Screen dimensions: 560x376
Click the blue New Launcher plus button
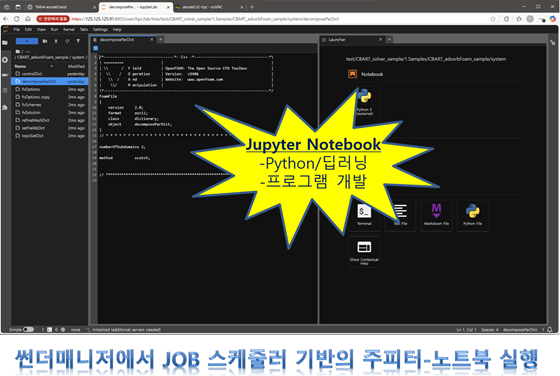point(27,41)
